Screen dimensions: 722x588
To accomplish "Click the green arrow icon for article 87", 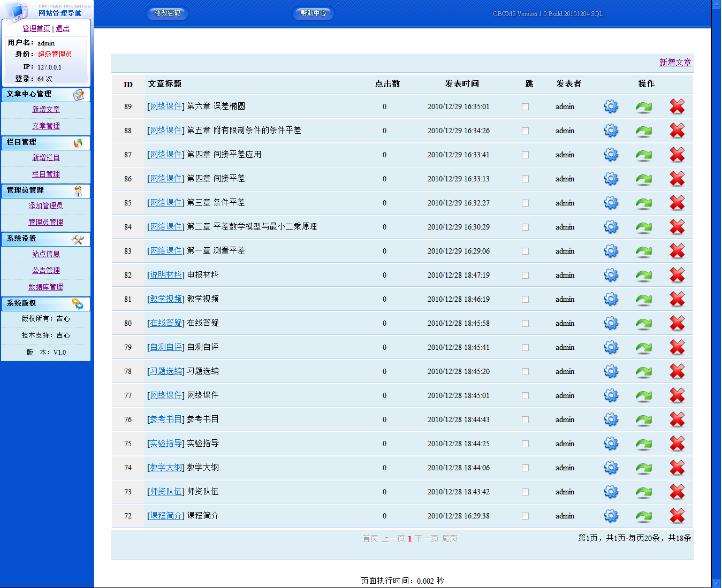I will click(x=643, y=155).
